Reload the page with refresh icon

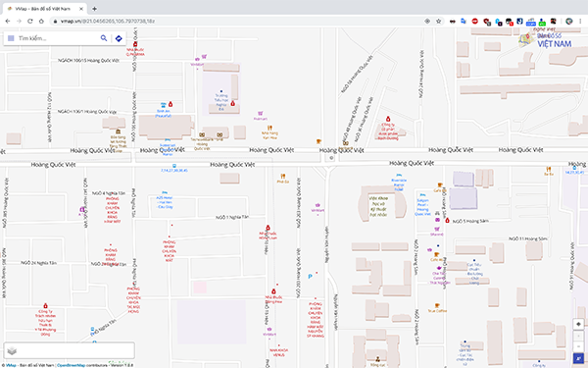coord(30,21)
